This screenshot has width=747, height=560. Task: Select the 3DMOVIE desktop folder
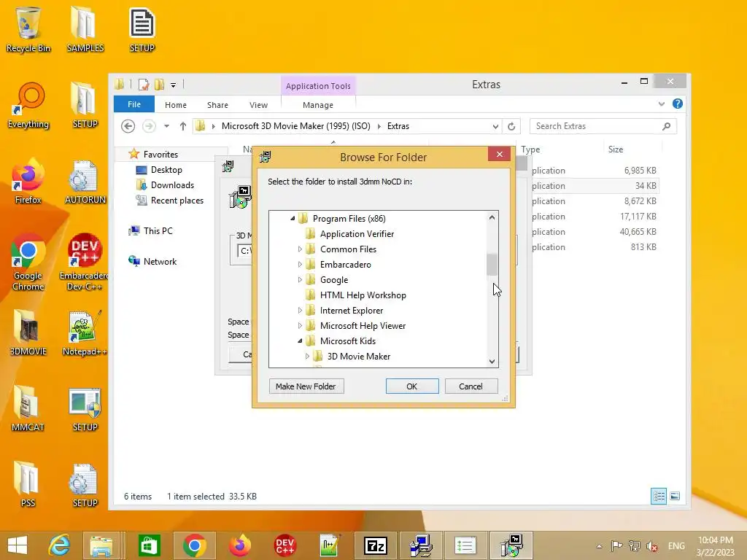pyautogui.click(x=28, y=332)
